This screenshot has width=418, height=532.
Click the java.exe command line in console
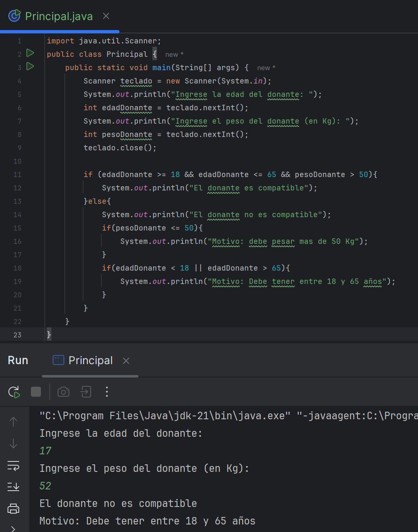click(228, 416)
